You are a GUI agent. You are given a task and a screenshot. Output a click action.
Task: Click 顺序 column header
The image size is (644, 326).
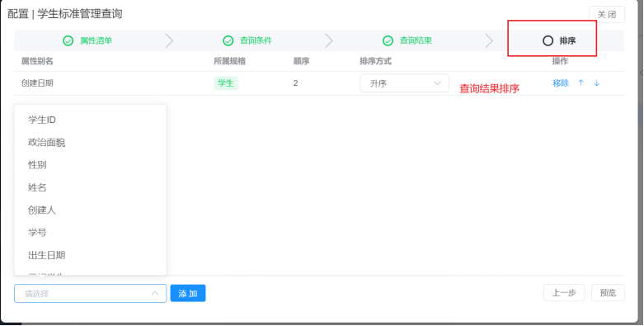[302, 61]
